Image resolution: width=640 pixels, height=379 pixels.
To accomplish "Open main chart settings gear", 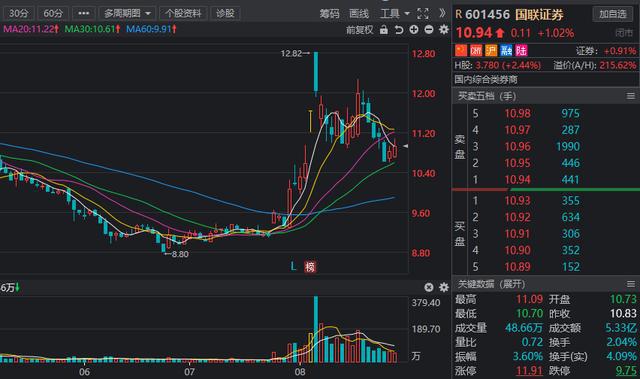I will point(444,30).
